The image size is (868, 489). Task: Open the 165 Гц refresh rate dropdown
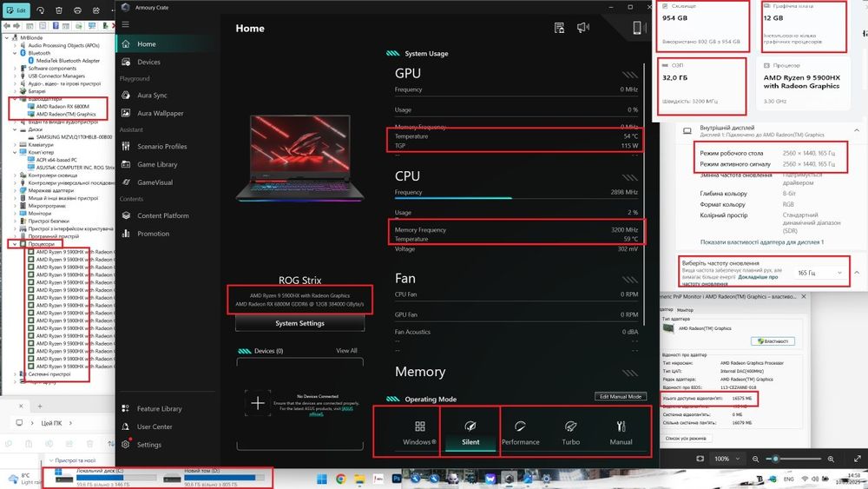point(819,273)
